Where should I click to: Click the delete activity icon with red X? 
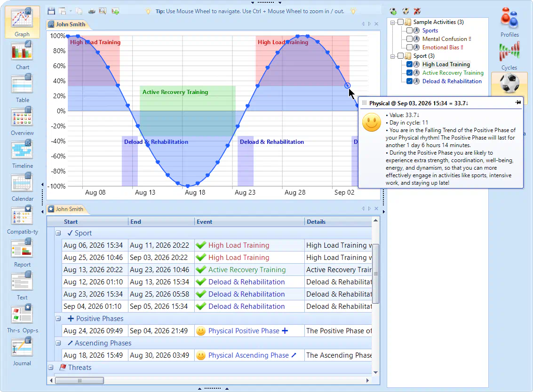click(417, 11)
